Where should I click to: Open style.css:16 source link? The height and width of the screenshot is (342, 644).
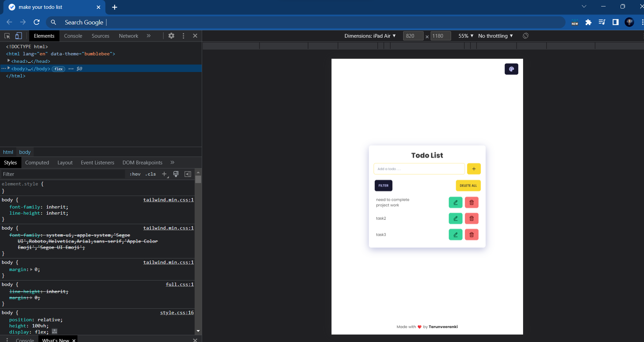point(177,312)
